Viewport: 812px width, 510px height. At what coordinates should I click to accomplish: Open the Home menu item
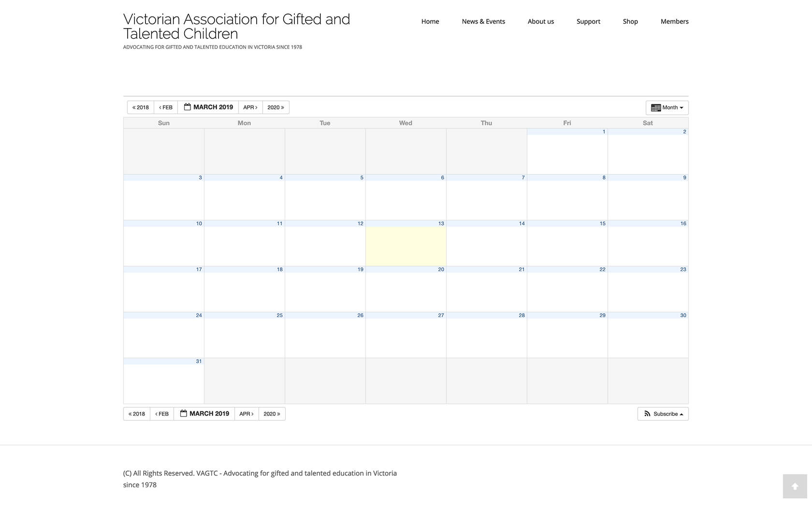[430, 21]
